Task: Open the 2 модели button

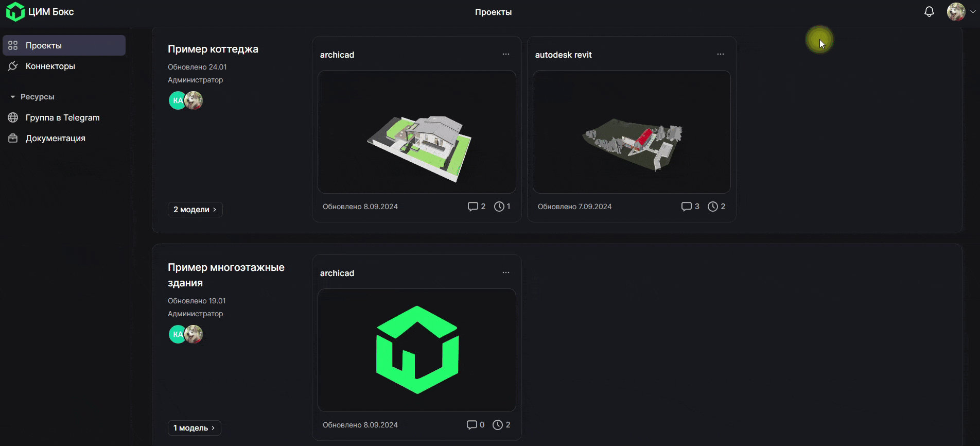Action: click(195, 210)
